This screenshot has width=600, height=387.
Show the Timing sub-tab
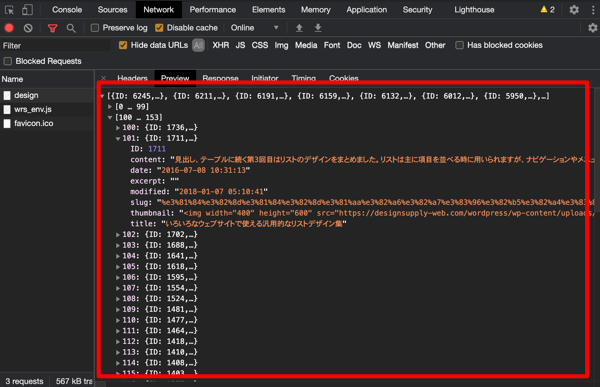click(303, 78)
